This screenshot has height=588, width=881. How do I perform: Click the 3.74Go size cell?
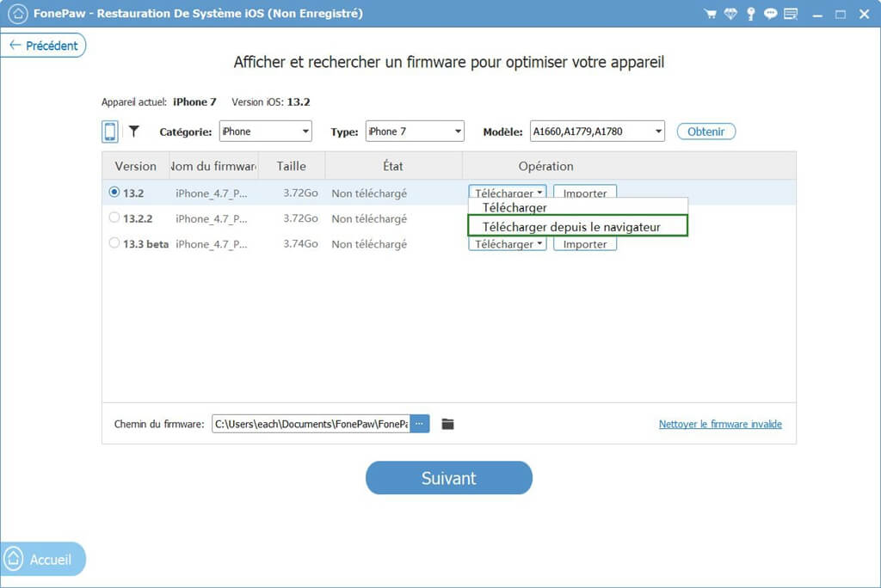pos(300,244)
